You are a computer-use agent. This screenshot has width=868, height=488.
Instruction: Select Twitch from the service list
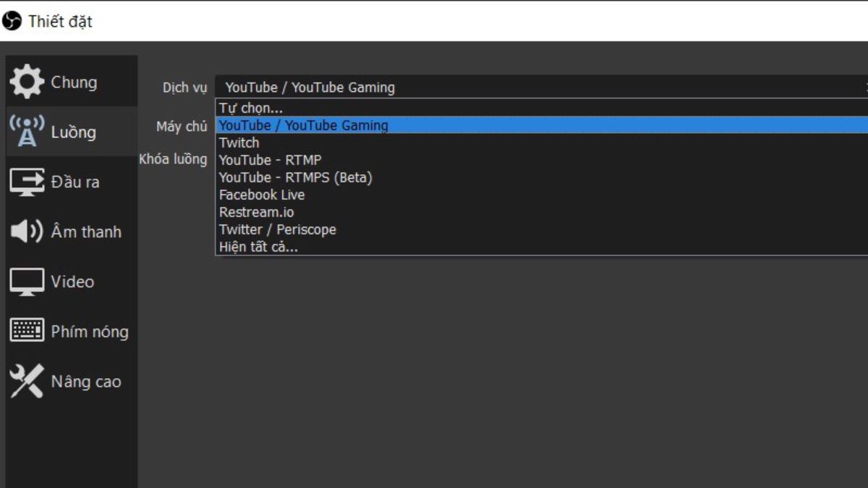(x=239, y=142)
